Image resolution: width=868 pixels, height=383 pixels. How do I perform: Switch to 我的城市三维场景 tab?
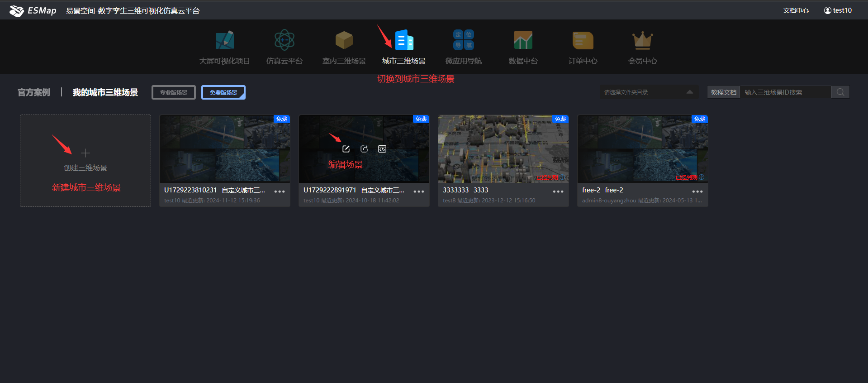105,92
